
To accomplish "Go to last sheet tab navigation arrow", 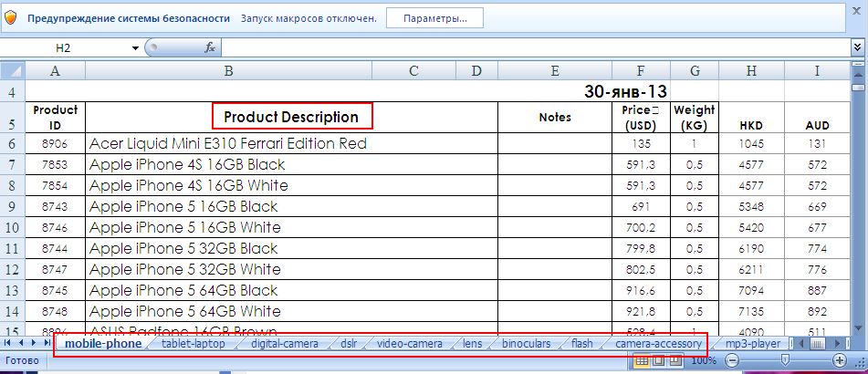I will pyautogui.click(x=47, y=343).
